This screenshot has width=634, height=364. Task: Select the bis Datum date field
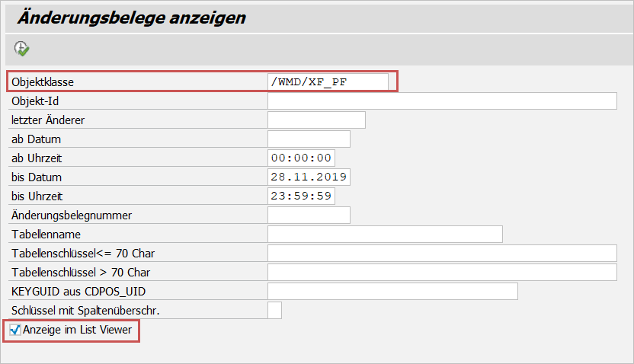309,177
